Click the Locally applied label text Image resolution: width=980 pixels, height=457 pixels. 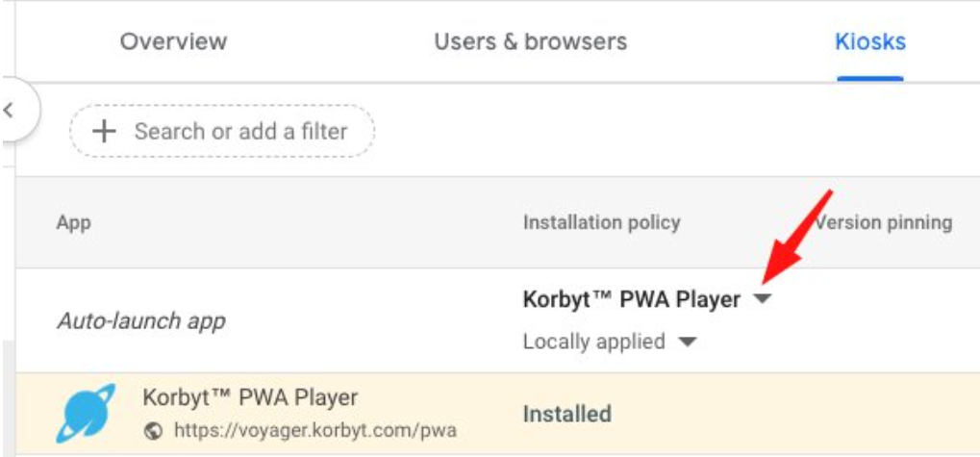(x=593, y=342)
